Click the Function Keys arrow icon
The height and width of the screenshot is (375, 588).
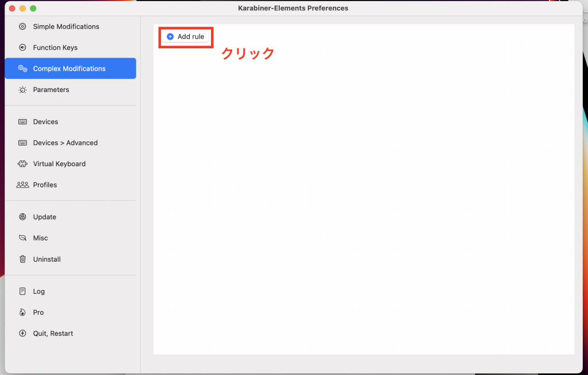22,47
